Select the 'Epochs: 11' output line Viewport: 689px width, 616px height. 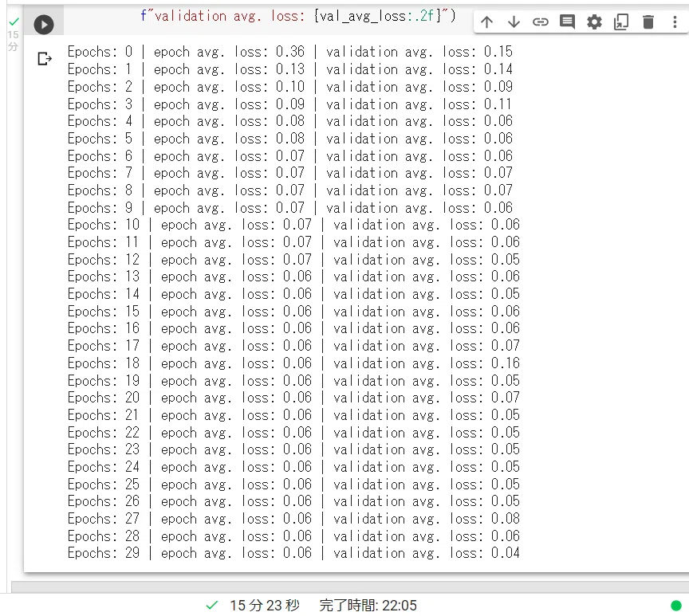[x=293, y=242]
